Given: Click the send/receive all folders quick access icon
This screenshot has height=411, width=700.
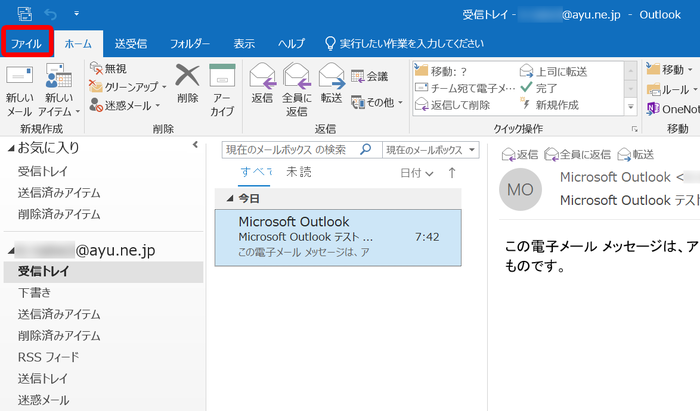Looking at the screenshot, I should [25, 14].
